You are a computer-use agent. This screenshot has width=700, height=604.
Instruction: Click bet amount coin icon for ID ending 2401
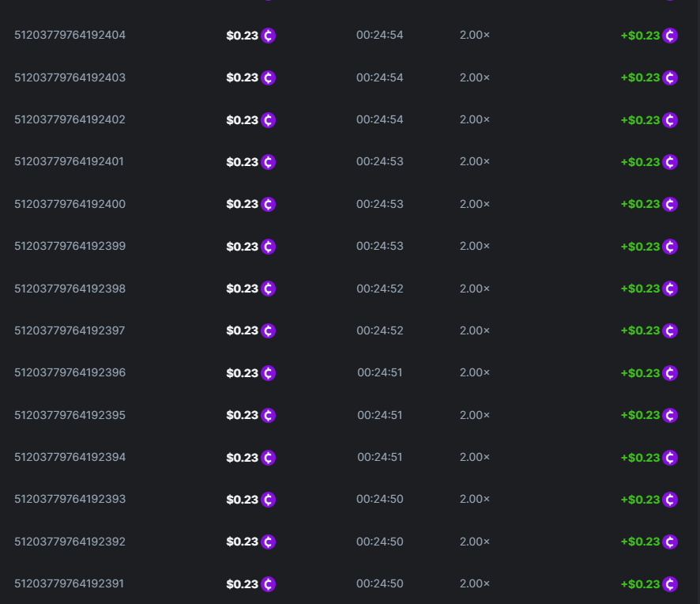tap(269, 162)
